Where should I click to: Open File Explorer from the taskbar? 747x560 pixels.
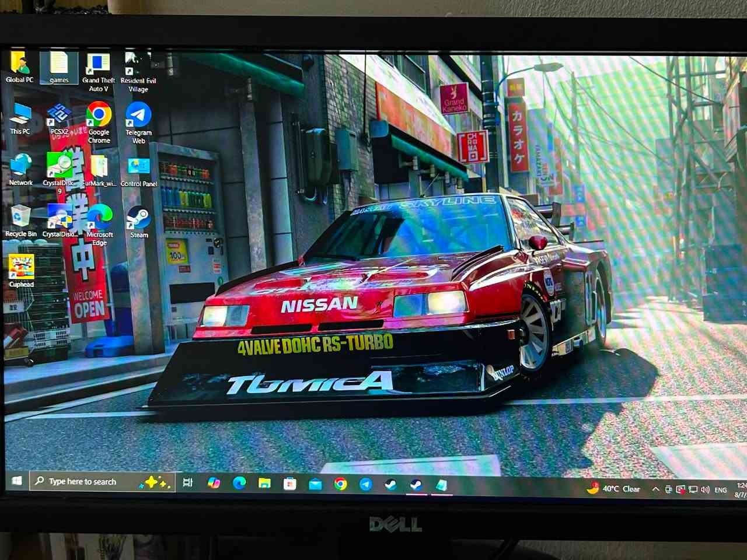(264, 483)
